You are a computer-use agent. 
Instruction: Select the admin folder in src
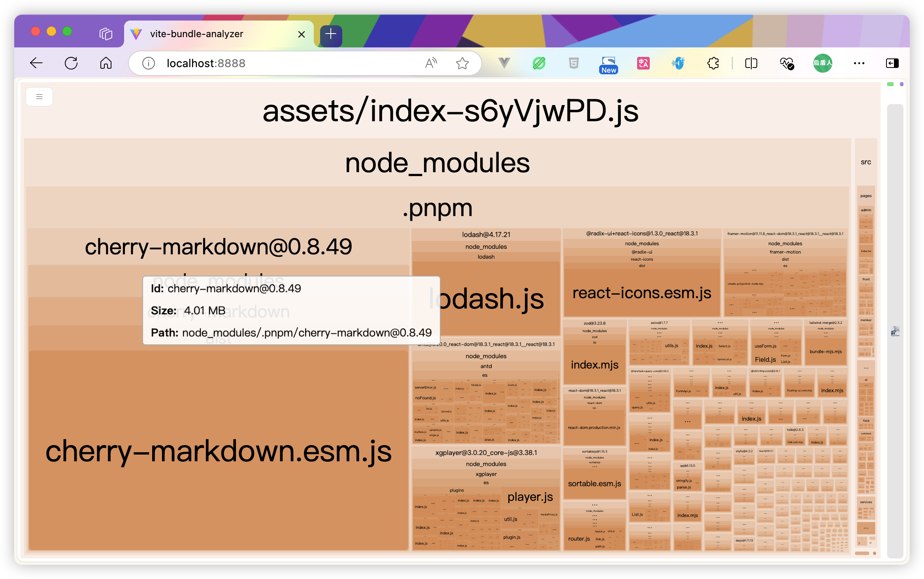coord(866,210)
